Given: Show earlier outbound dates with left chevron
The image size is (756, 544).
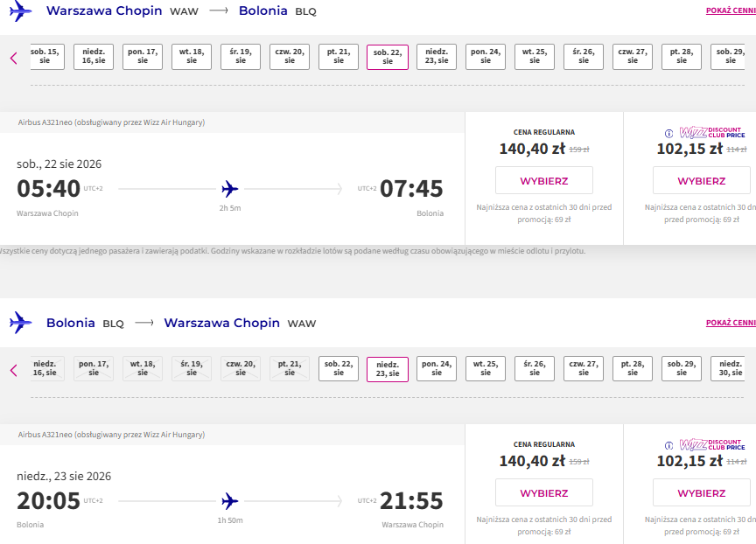Looking at the screenshot, I should 13,59.
